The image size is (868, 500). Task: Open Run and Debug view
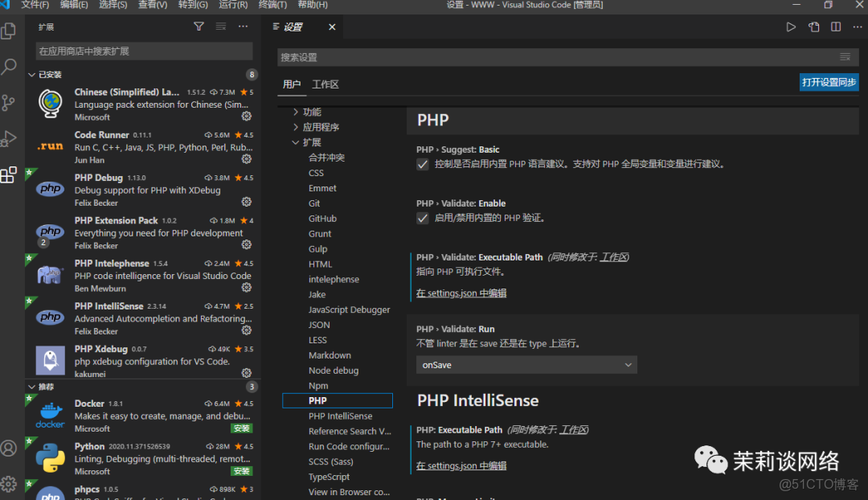click(x=9, y=138)
